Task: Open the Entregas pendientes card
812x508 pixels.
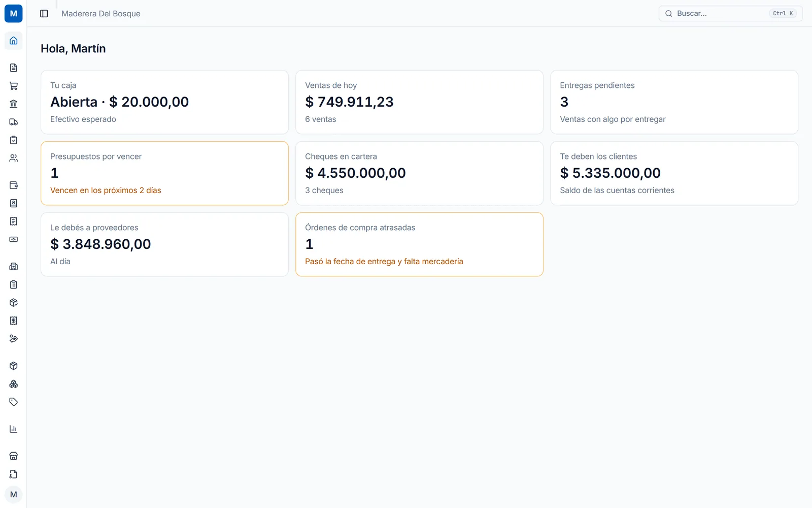Action: click(674, 102)
